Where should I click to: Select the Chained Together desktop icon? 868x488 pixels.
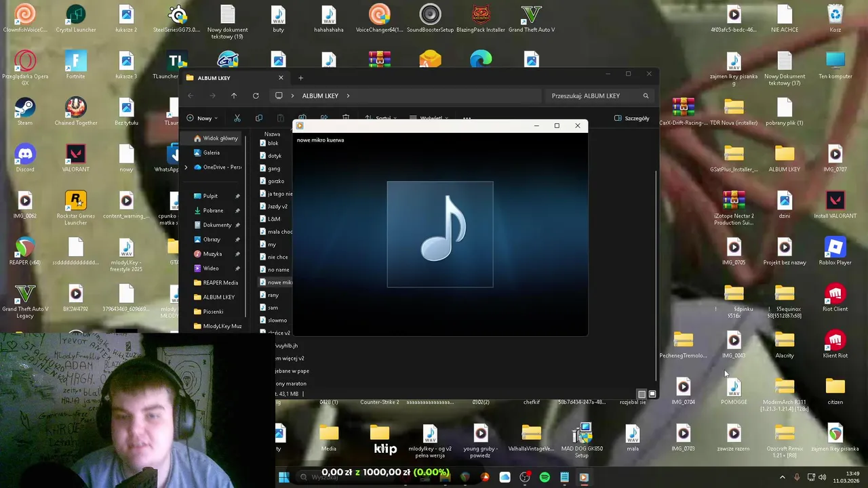(x=75, y=112)
